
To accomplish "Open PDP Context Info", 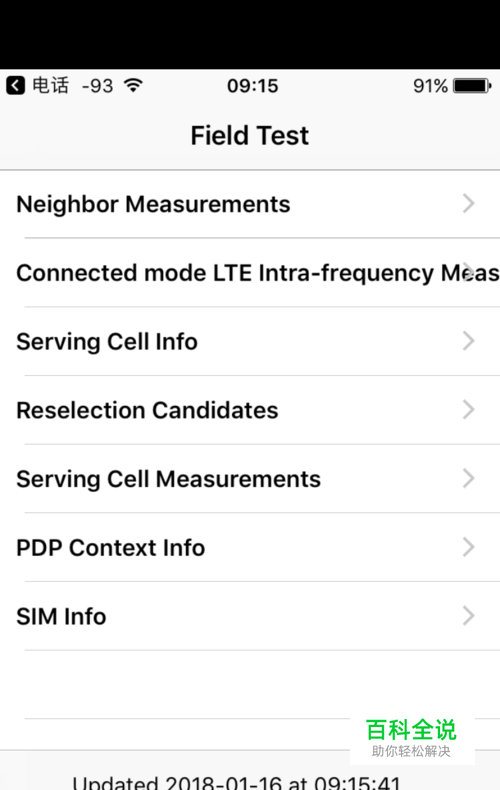I will pos(250,547).
